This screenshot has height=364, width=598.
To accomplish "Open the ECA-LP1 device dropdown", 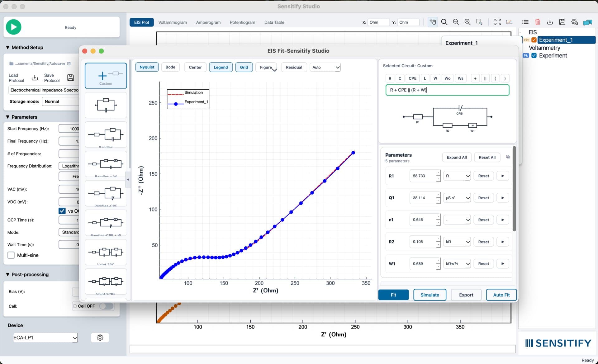I will 45,338.
